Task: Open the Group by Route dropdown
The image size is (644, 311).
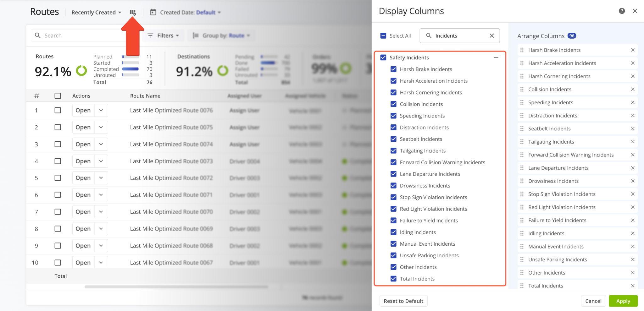Action: (x=221, y=35)
